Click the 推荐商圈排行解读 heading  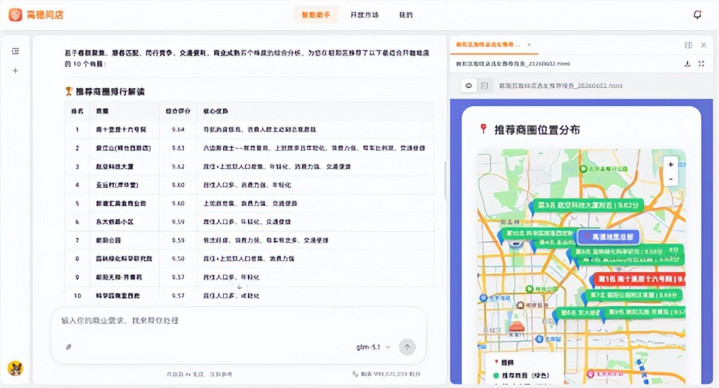coord(110,92)
